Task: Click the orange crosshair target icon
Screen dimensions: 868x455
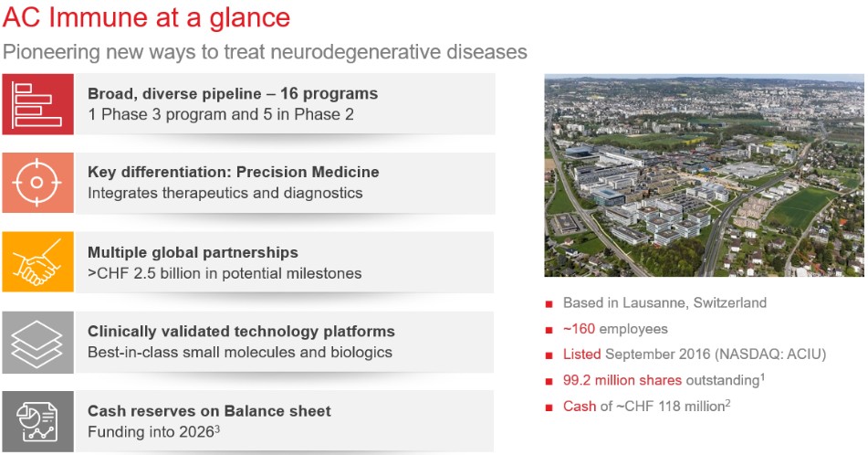Action: click(x=37, y=183)
